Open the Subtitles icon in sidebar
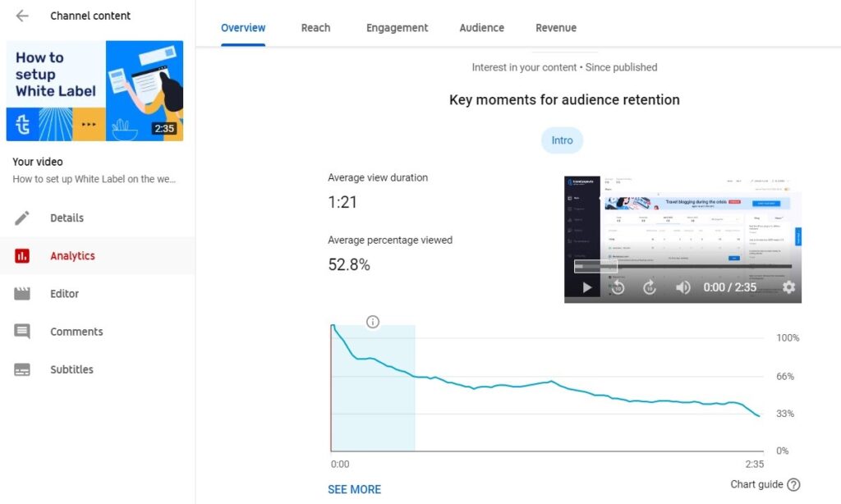Viewport: 841px width, 504px height. 22,369
